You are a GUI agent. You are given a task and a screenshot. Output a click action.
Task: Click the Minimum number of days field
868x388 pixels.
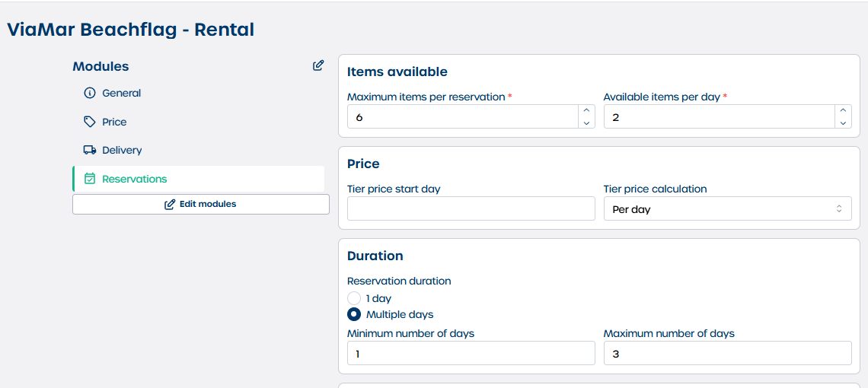coord(471,353)
